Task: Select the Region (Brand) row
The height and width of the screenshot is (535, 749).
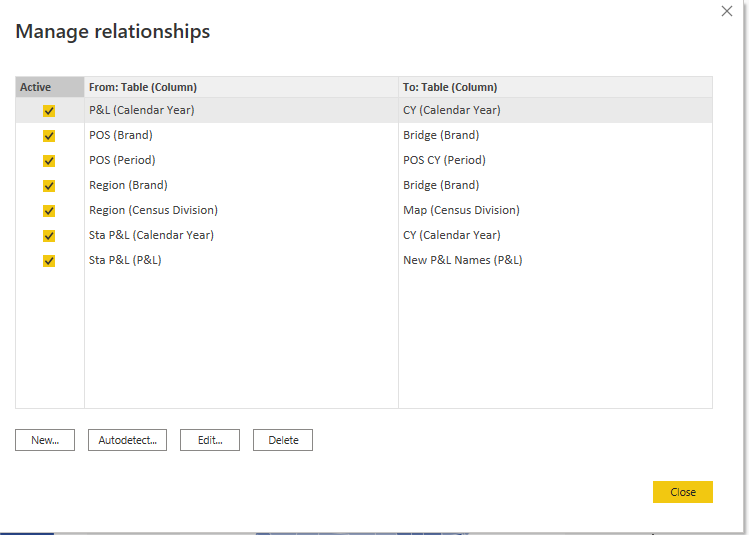Action: [x=364, y=185]
